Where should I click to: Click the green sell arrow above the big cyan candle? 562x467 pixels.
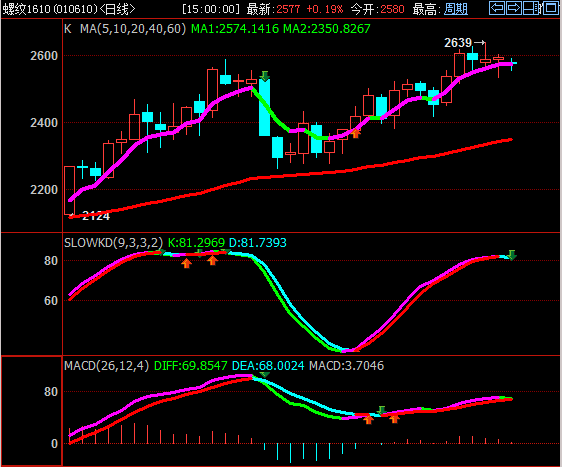tap(265, 76)
